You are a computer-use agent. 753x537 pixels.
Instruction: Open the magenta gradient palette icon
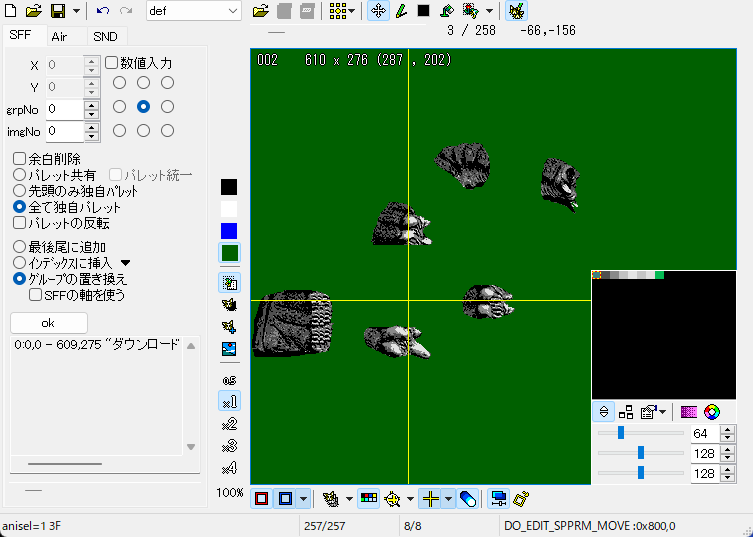click(689, 412)
